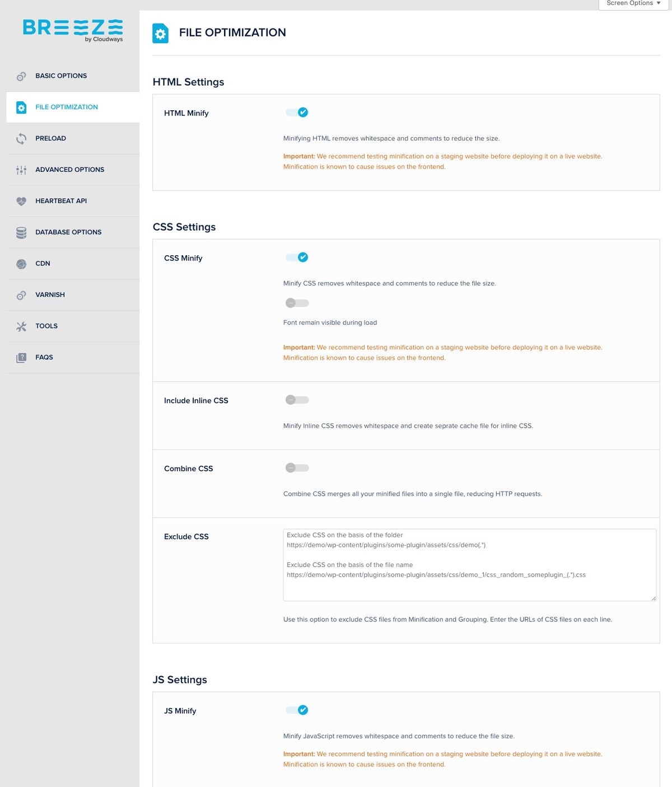Expand the Screen Options dropdown
The width and height of the screenshot is (672, 787).
tap(633, 3)
